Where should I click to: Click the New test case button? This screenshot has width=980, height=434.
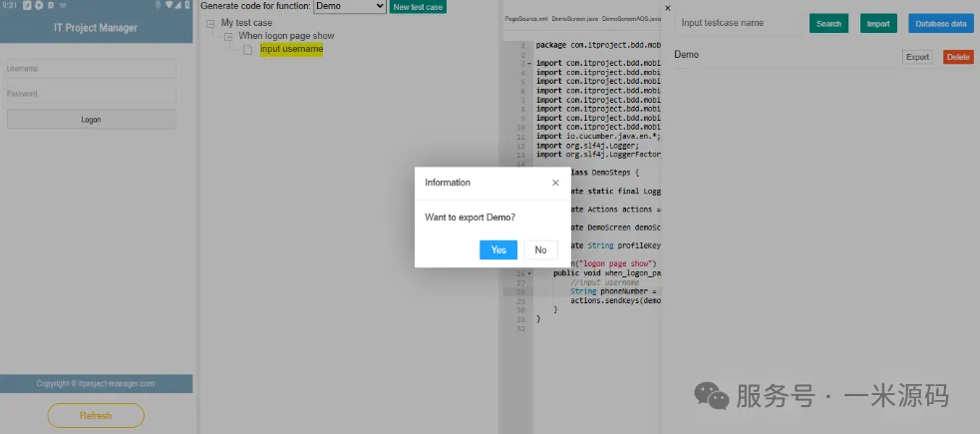pos(418,7)
